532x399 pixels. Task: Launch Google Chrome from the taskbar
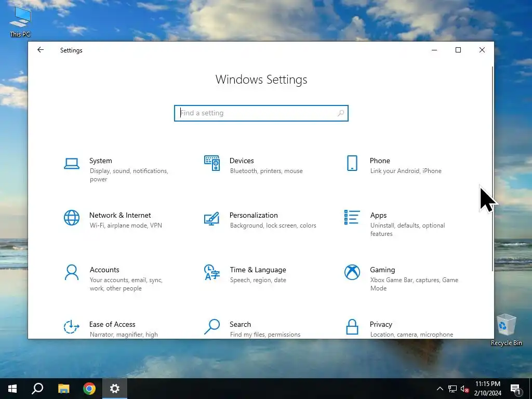click(x=89, y=389)
